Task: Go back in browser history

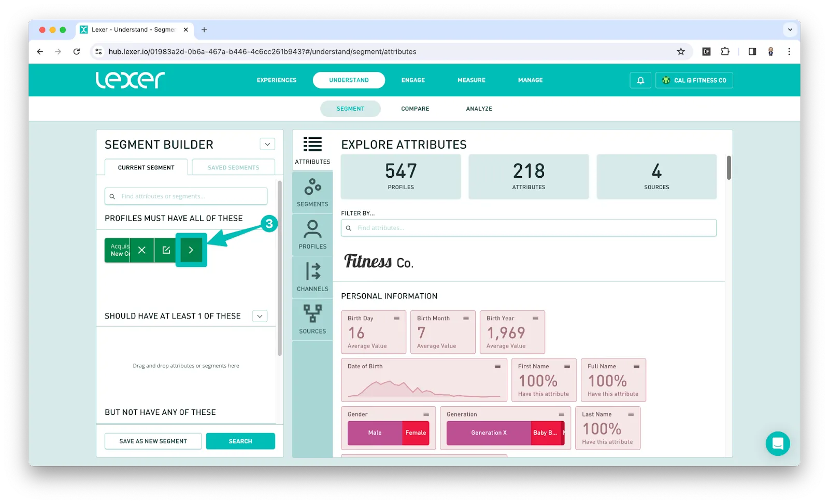Action: 40,51
